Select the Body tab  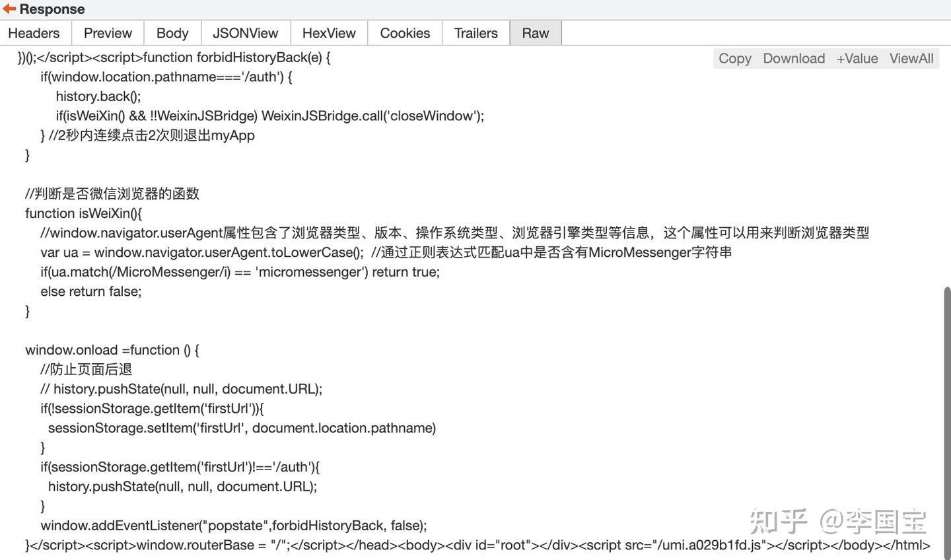(x=172, y=33)
